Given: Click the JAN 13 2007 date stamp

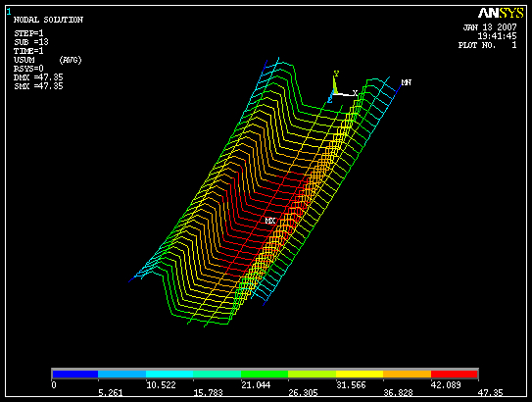Looking at the screenshot, I should point(490,27).
